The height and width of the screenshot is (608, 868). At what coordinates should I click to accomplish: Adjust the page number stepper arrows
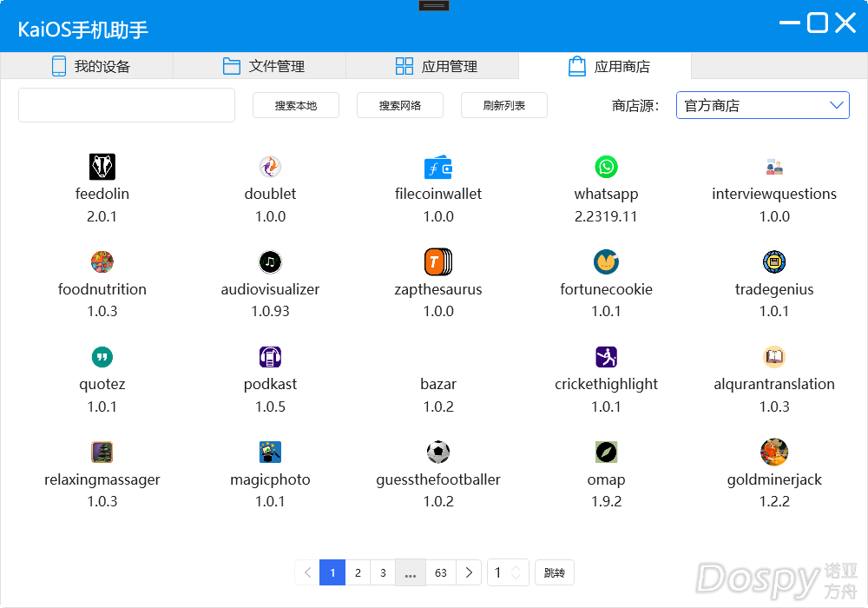pyautogui.click(x=516, y=572)
